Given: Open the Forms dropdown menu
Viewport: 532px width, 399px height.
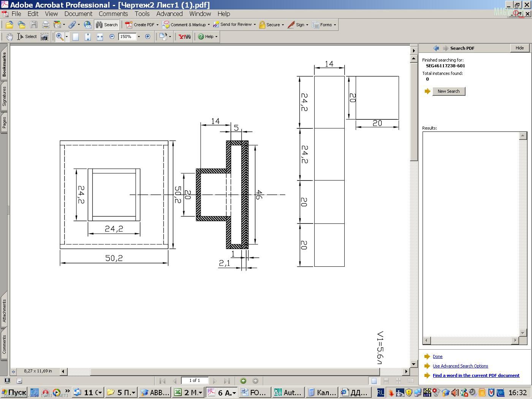Looking at the screenshot, I should 335,25.
